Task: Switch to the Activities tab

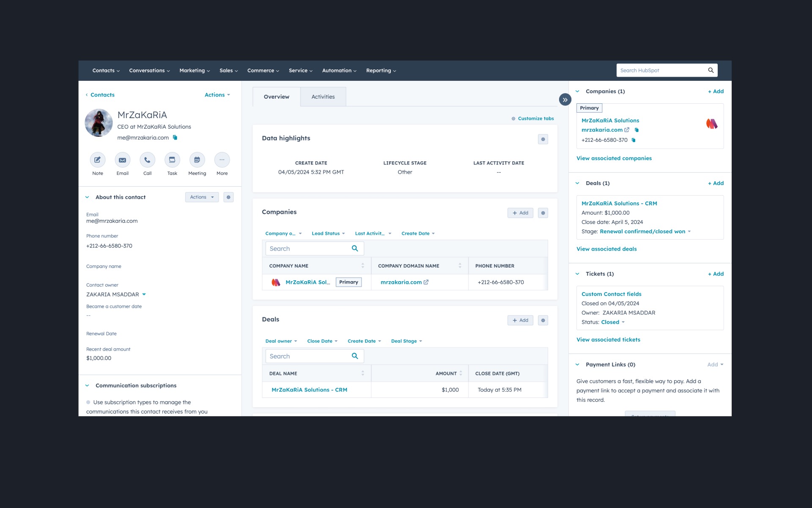Action: click(x=323, y=97)
